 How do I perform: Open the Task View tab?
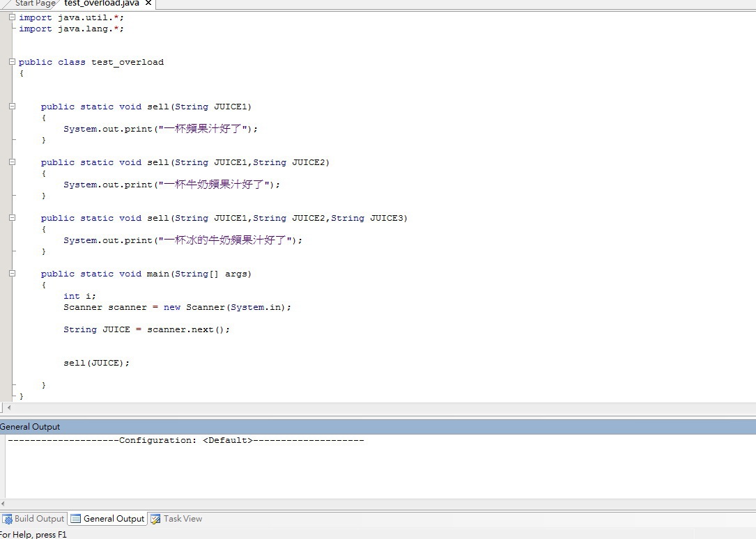point(176,519)
